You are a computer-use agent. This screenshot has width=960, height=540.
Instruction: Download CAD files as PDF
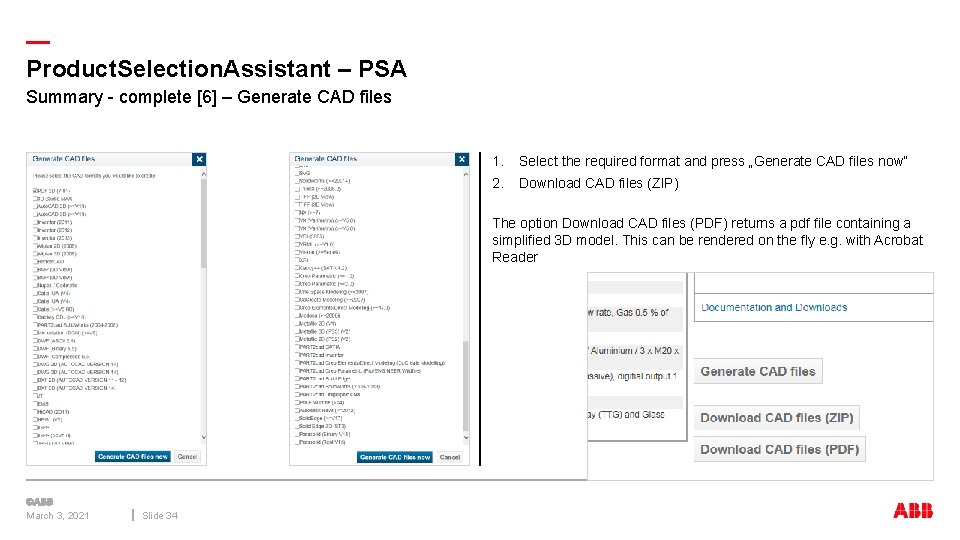tap(779, 449)
